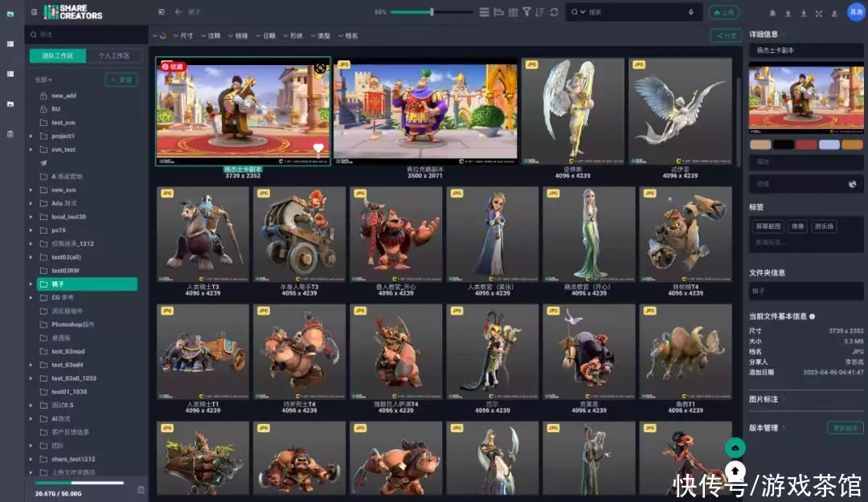Click the heart icon on the selected image
This screenshot has width=868, height=502.
pos(318,148)
